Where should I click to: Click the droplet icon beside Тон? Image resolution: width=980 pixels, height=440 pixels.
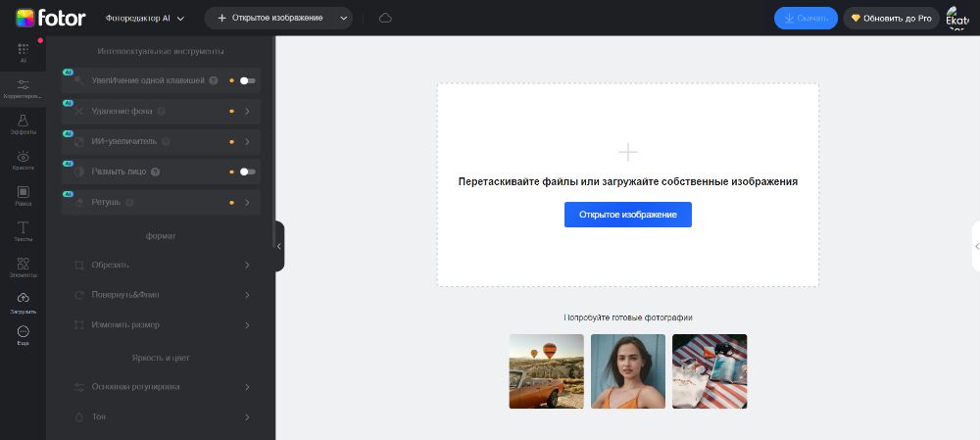pos(78,416)
